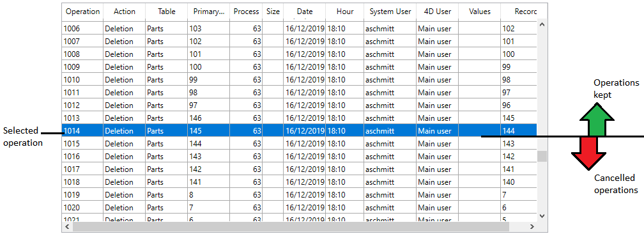Viewport: 644px width, 234px height.
Task: Select the row for operation 1006
Action: [300, 29]
